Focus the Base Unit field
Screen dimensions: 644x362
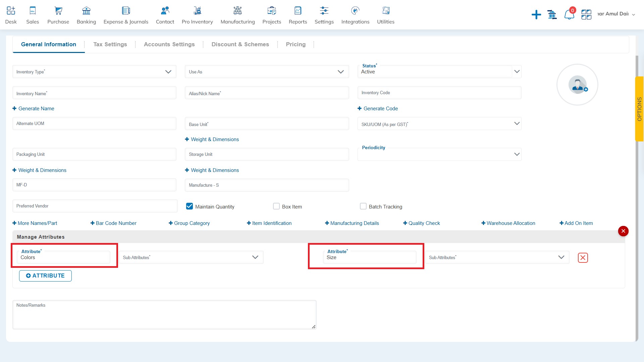point(267,124)
